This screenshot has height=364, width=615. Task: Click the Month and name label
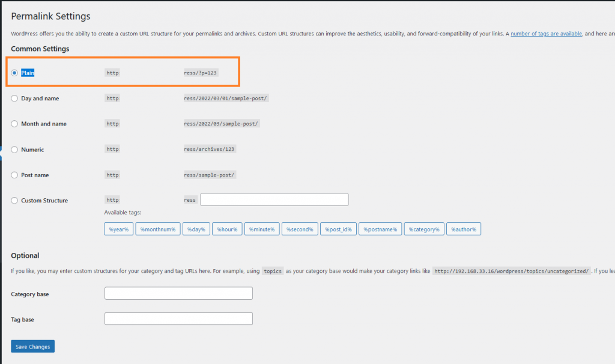click(44, 124)
